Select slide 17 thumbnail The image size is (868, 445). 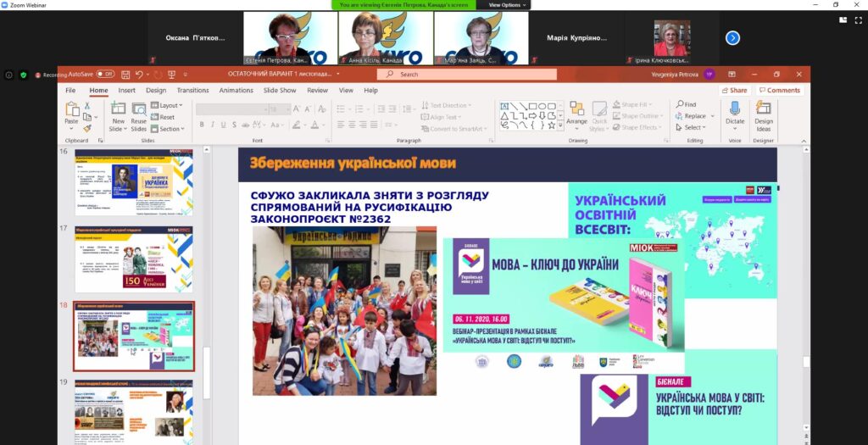click(134, 258)
